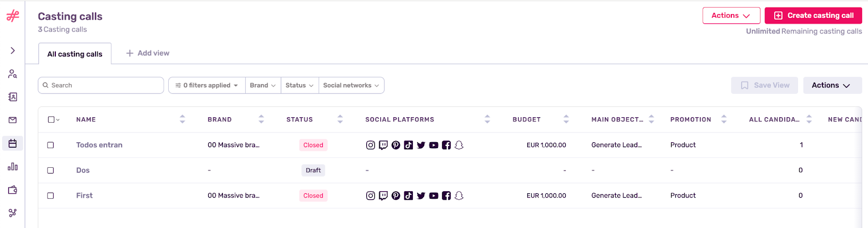Open the calendar icon in sidebar

[x=12, y=143]
